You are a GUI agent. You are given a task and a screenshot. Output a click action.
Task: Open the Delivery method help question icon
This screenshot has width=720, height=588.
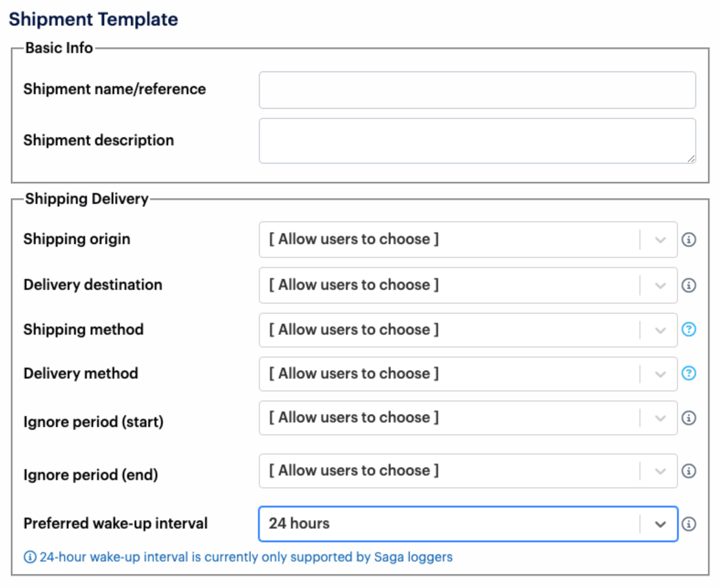[x=688, y=373]
